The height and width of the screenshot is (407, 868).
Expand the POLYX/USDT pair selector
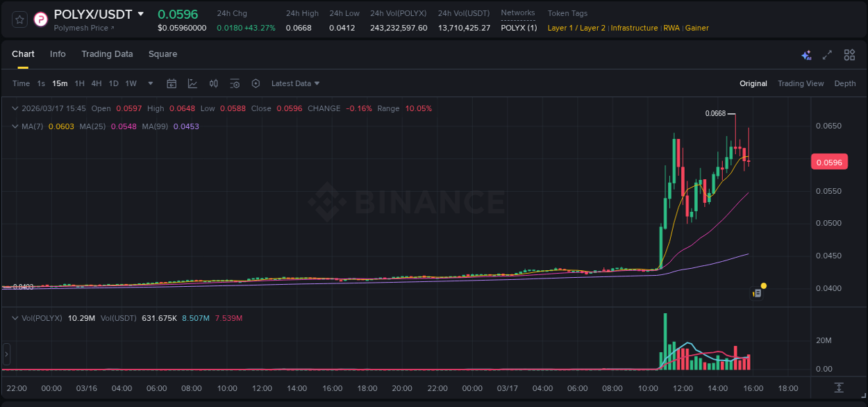click(142, 13)
